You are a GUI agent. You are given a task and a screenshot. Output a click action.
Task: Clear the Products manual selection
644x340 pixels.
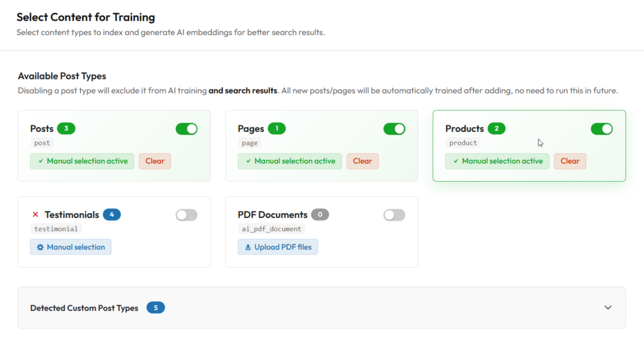(570, 161)
